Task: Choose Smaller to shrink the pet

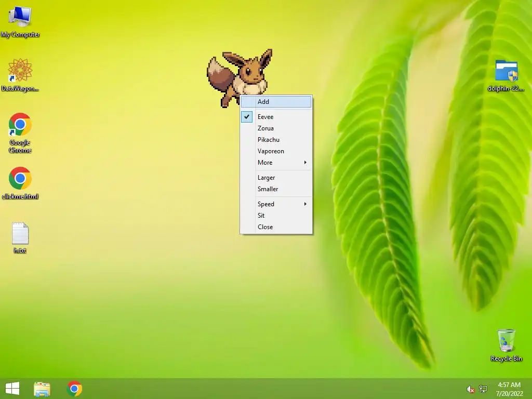Action: click(x=276, y=189)
